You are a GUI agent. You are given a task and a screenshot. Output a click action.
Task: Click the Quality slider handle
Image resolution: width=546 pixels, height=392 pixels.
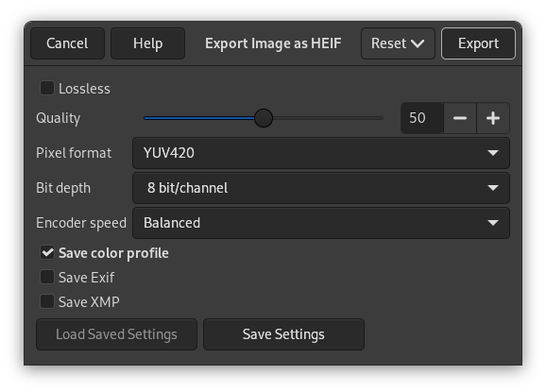point(264,118)
